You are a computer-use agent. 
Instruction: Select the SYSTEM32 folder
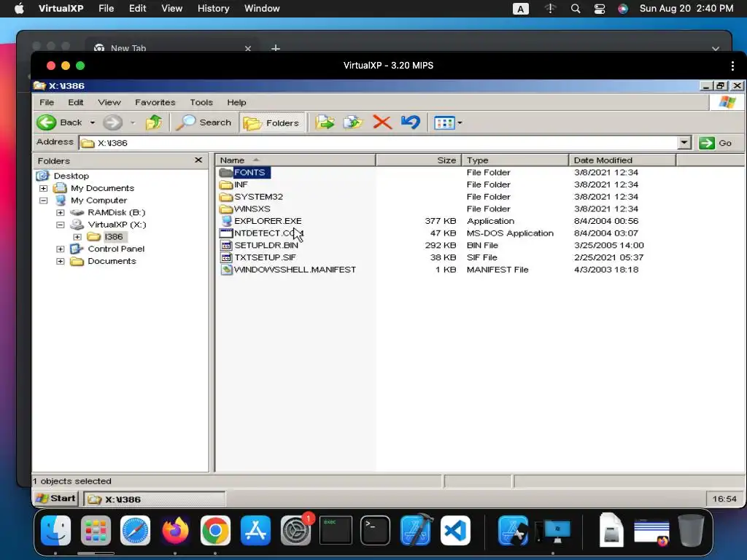pos(258,197)
